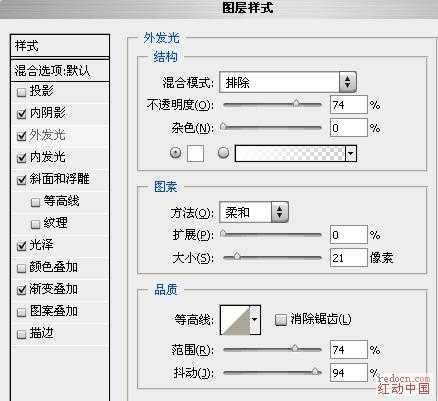Select the gradient radio button
Image resolution: width=438 pixels, height=401 pixels.
(x=223, y=153)
